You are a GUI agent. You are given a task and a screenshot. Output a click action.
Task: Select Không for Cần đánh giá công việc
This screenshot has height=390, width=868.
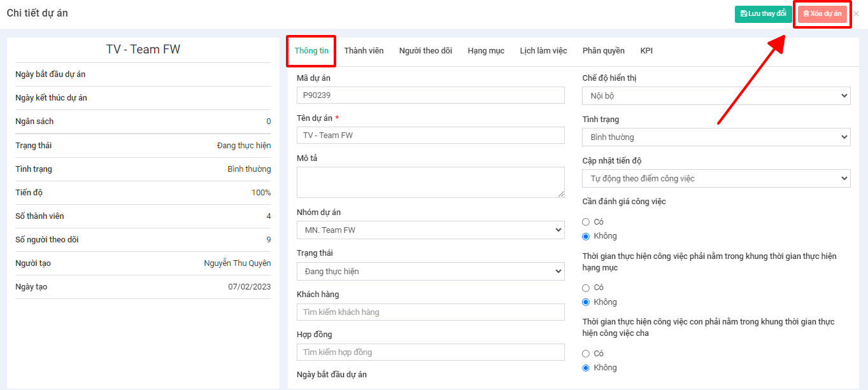pyautogui.click(x=586, y=236)
